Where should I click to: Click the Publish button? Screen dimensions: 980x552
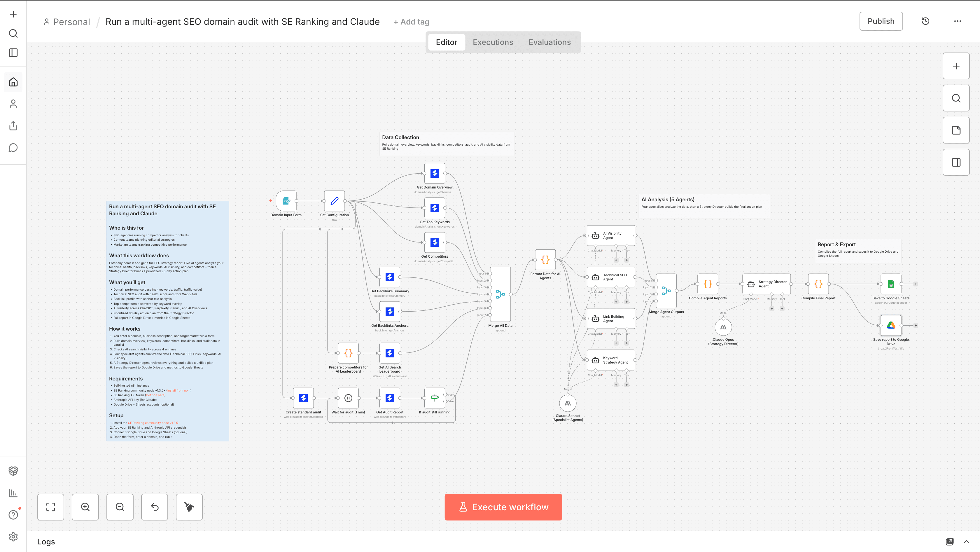(x=881, y=21)
